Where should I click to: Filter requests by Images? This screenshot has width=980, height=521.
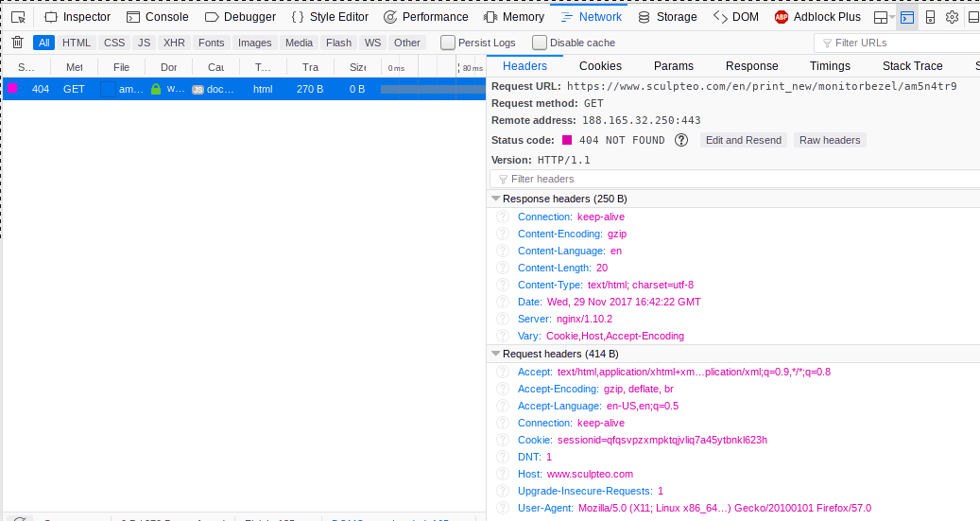255,43
